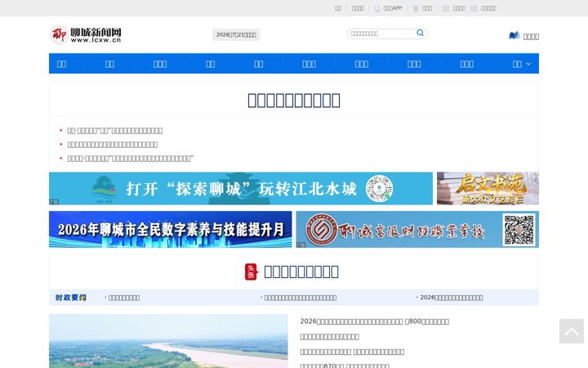
Task: Open the APP download link in top bar
Action: tap(392, 8)
